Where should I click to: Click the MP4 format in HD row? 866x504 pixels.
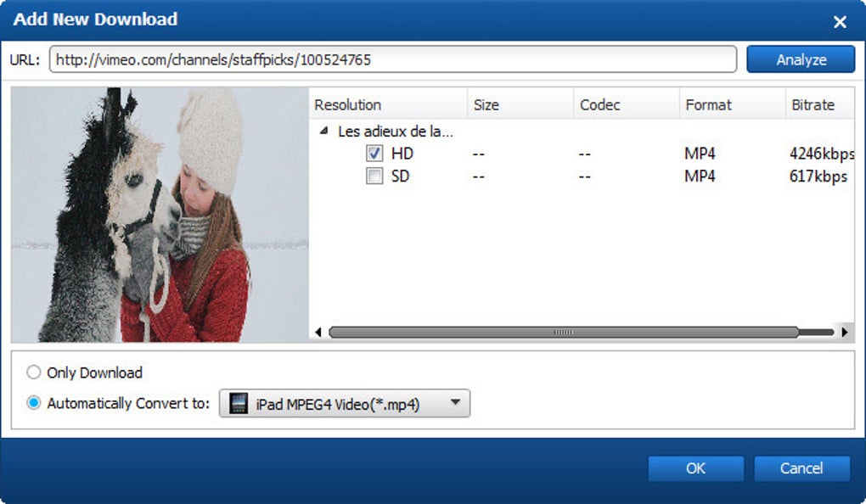click(700, 154)
